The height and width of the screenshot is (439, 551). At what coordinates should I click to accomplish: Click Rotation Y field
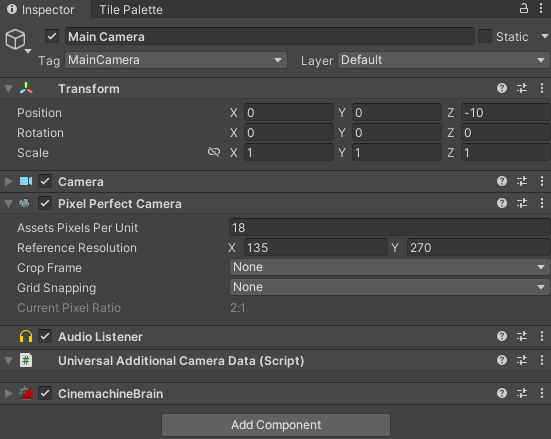click(x=397, y=133)
